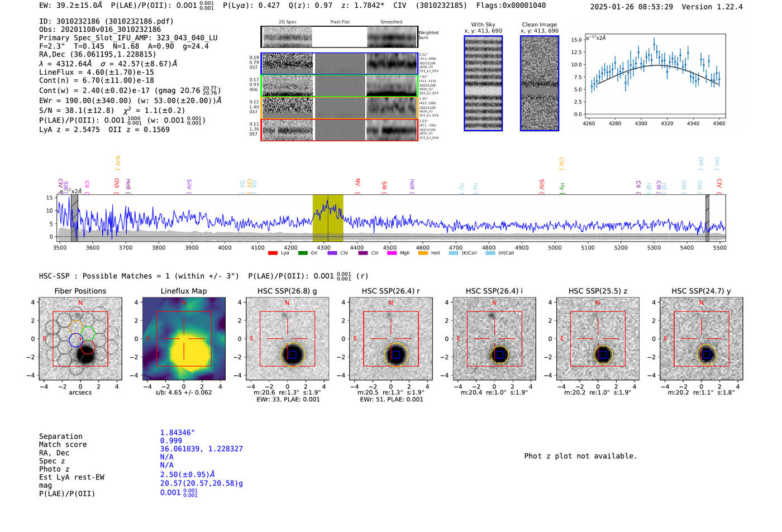This screenshot has width=782, height=532.
Task: Select the red-bordered fiber 2D spectrum row
Action: click(x=340, y=130)
